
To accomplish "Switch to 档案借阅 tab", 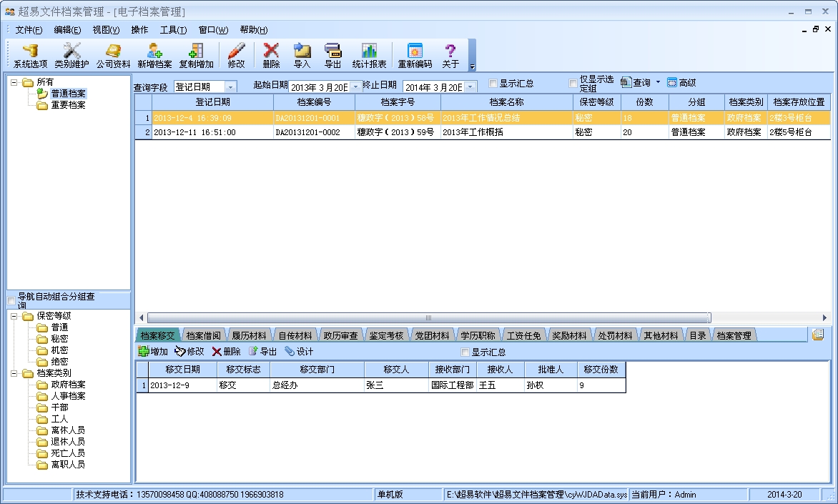I will [204, 336].
